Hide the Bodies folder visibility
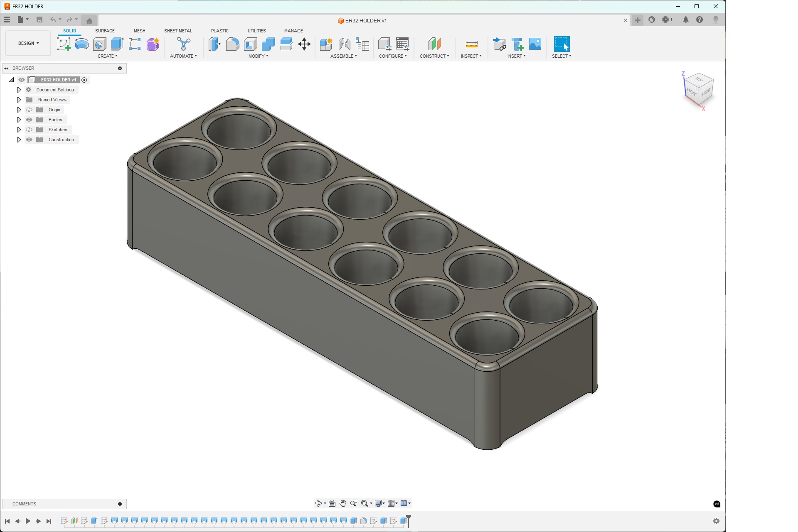 click(x=29, y=120)
